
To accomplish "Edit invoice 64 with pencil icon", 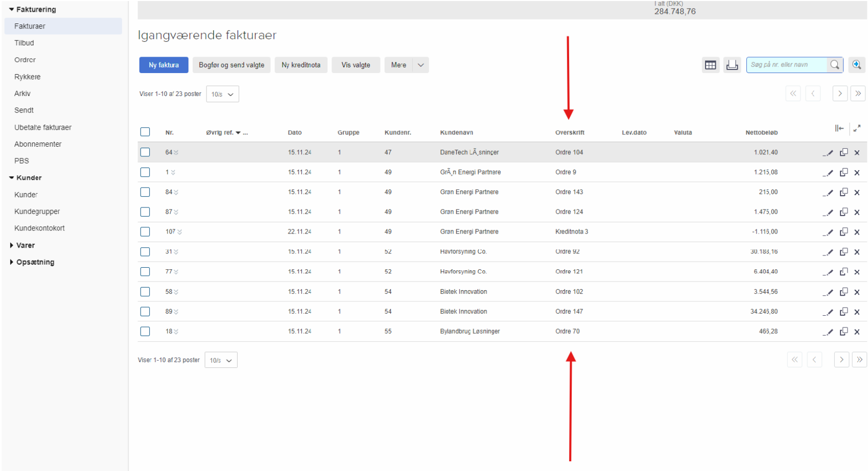I will coord(829,153).
